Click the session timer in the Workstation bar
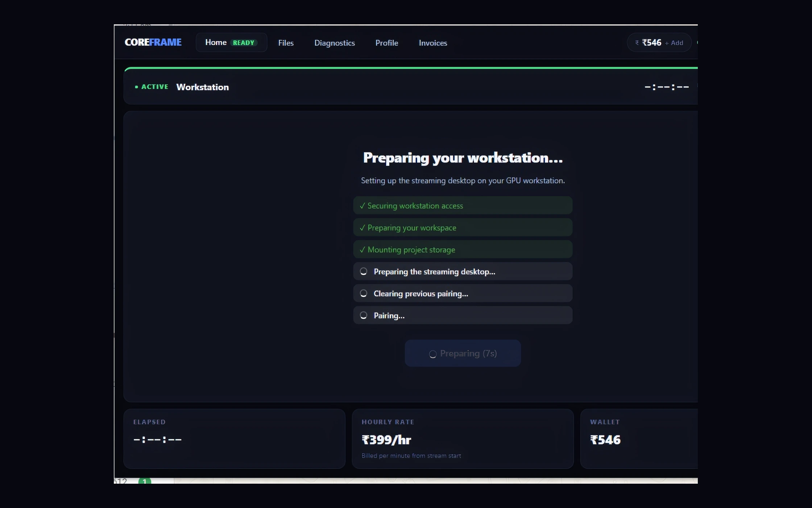This screenshot has height=508, width=812. tap(667, 87)
